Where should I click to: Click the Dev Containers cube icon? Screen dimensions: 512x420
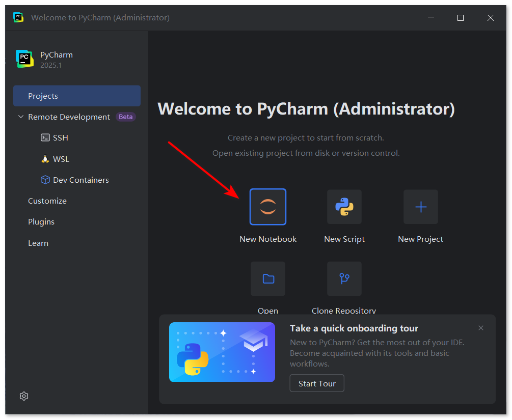point(45,180)
